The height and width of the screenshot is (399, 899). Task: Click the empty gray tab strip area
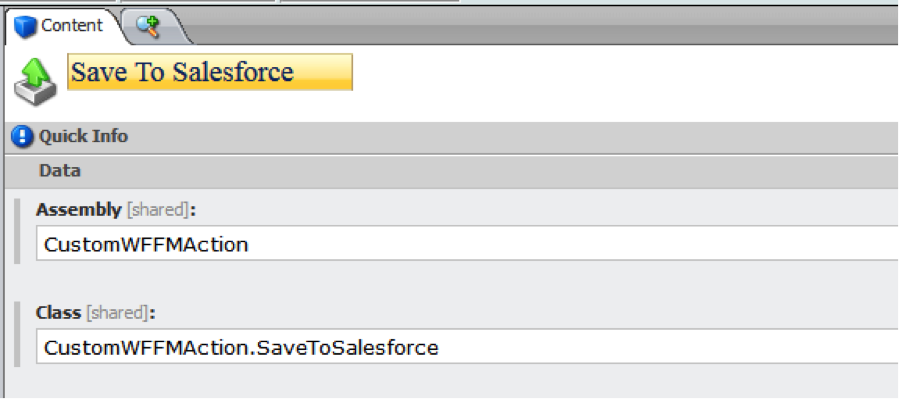545,26
